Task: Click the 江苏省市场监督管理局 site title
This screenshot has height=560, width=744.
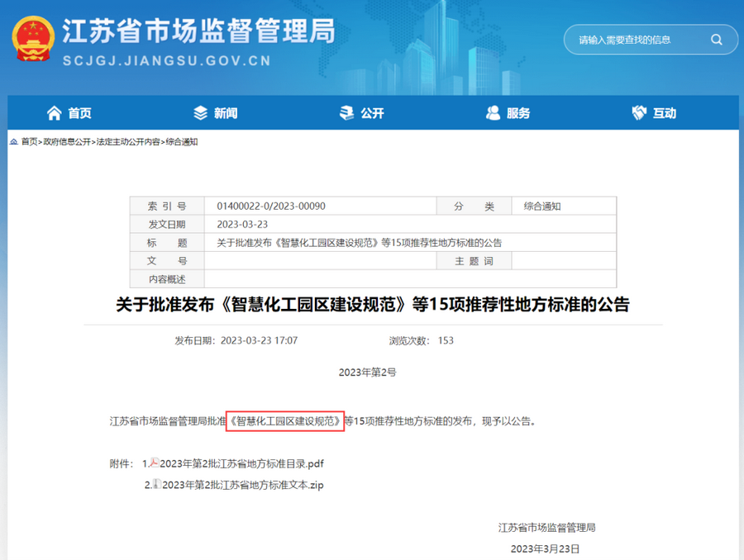Action: pos(198,31)
